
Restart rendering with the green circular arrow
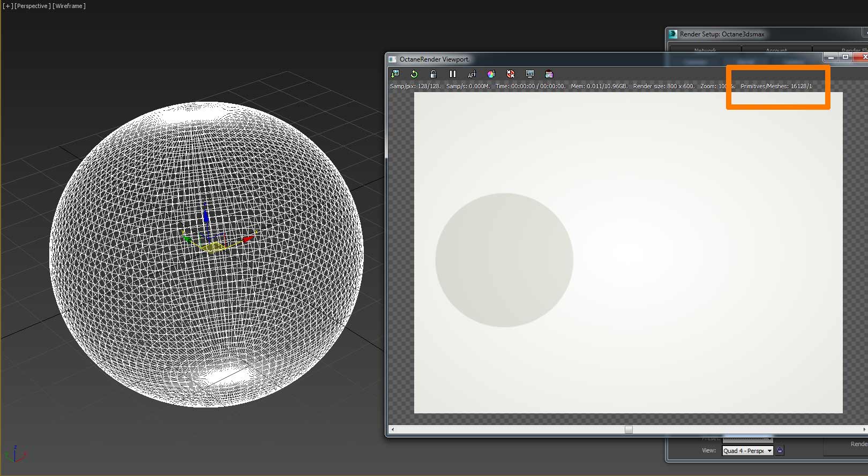pyautogui.click(x=414, y=74)
